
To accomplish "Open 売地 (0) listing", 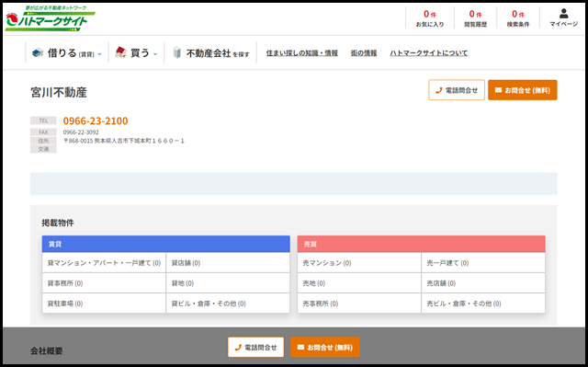I will pyautogui.click(x=359, y=283).
